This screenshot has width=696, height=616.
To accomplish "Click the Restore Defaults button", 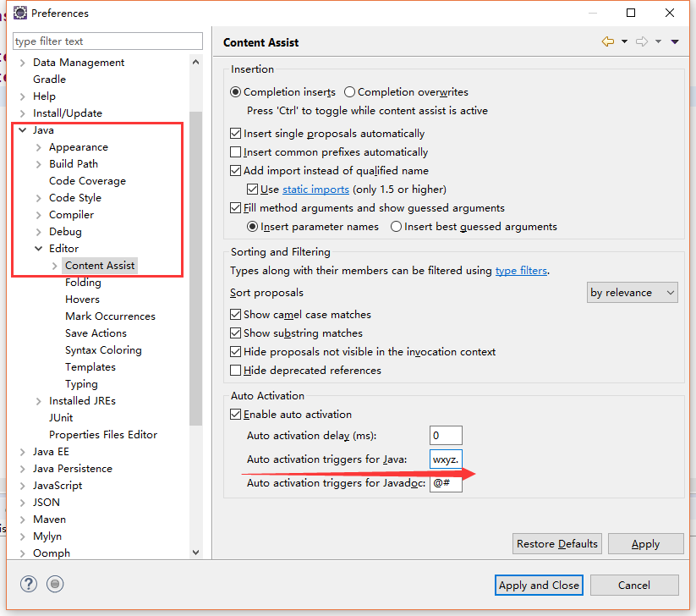I will coord(557,544).
